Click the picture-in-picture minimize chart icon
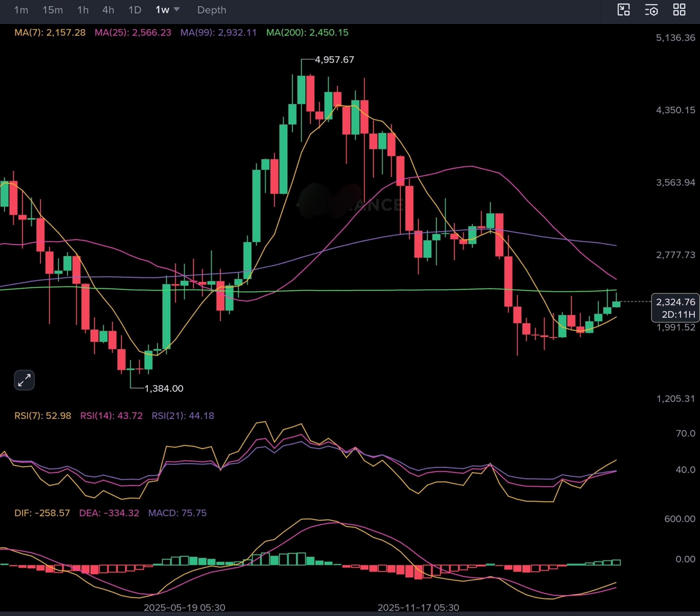Image resolution: width=700 pixels, height=616 pixels. coord(623,10)
